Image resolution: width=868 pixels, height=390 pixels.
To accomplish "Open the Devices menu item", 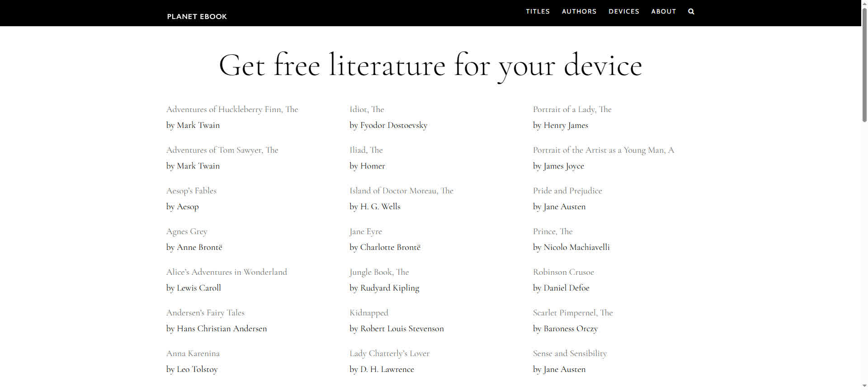I will click(x=624, y=11).
